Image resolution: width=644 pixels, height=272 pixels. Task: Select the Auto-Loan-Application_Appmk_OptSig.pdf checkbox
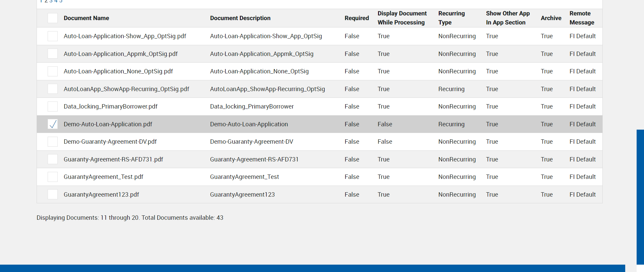(x=53, y=54)
